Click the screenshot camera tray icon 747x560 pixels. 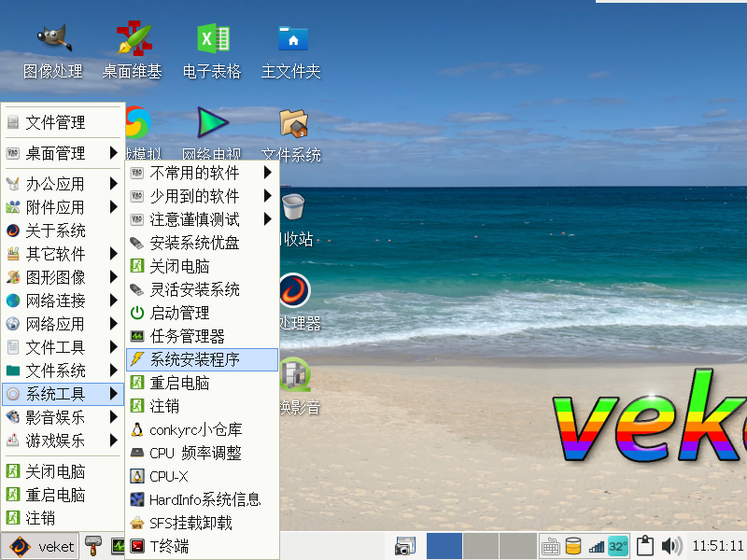point(404,546)
